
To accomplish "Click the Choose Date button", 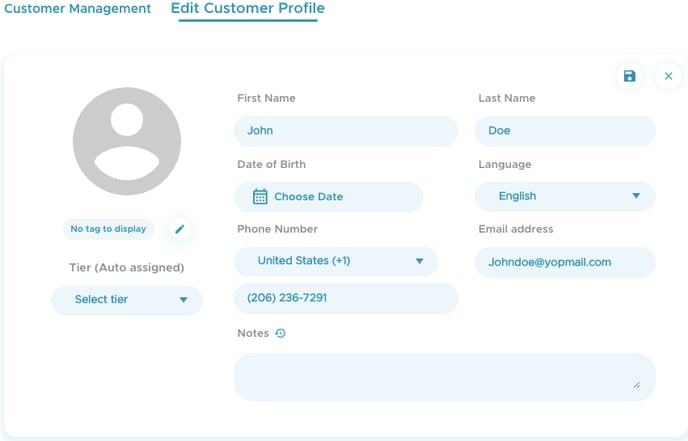I will point(329,197).
